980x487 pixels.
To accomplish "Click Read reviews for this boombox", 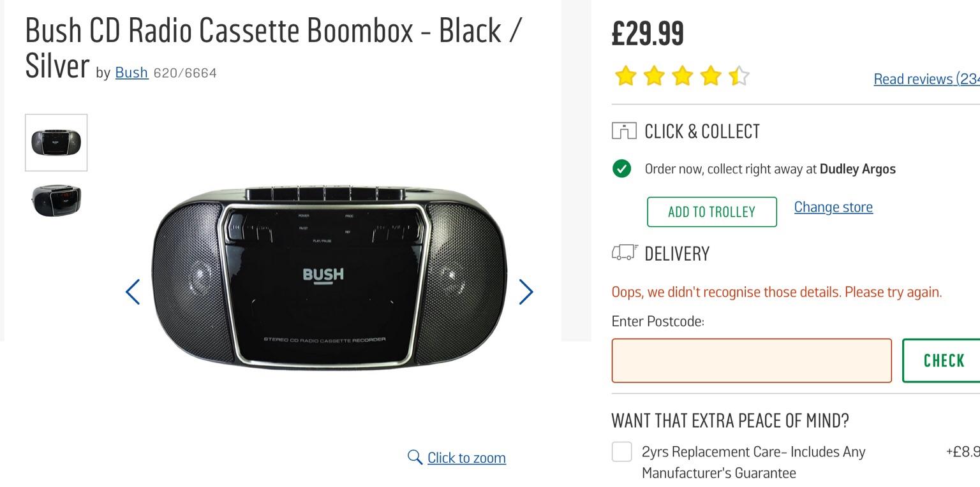I will pyautogui.click(x=924, y=78).
